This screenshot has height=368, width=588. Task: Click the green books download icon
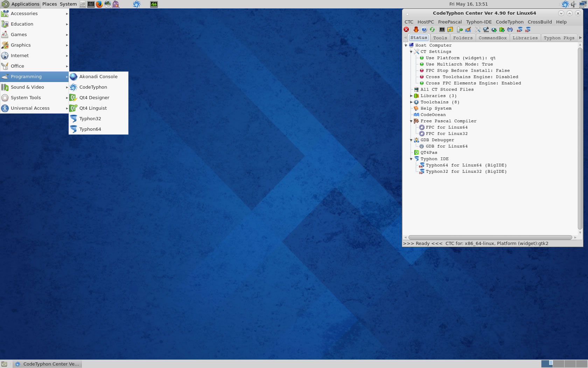(x=502, y=30)
